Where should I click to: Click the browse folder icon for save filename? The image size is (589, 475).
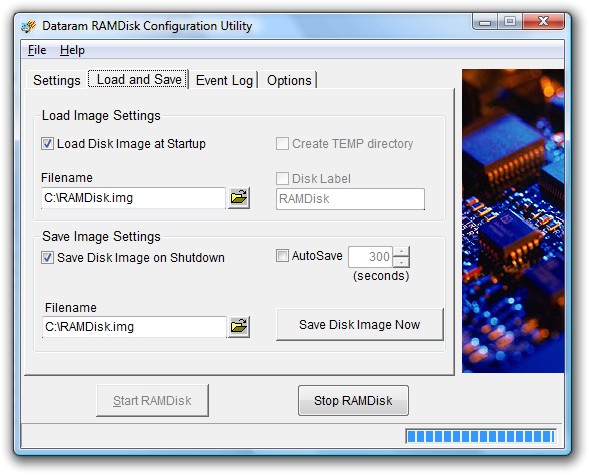[239, 326]
